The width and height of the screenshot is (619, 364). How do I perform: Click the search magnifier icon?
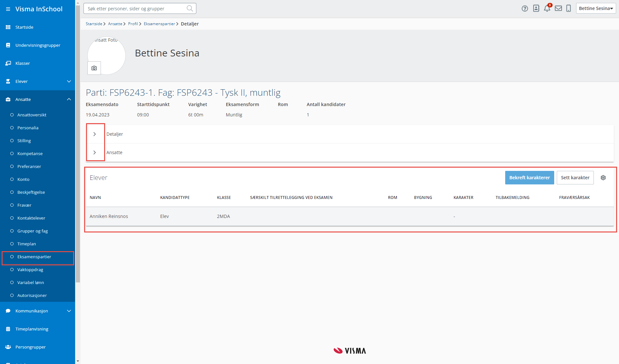[x=190, y=9]
